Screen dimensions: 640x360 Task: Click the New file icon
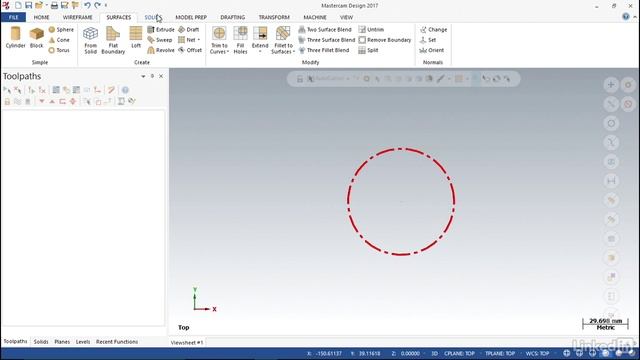18,5
